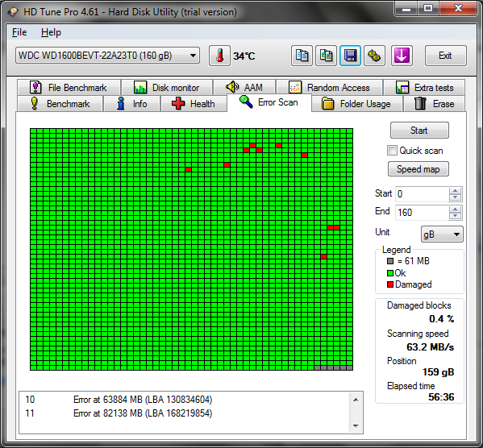
Task: Switch to the Benchmark tab
Action: [60, 103]
